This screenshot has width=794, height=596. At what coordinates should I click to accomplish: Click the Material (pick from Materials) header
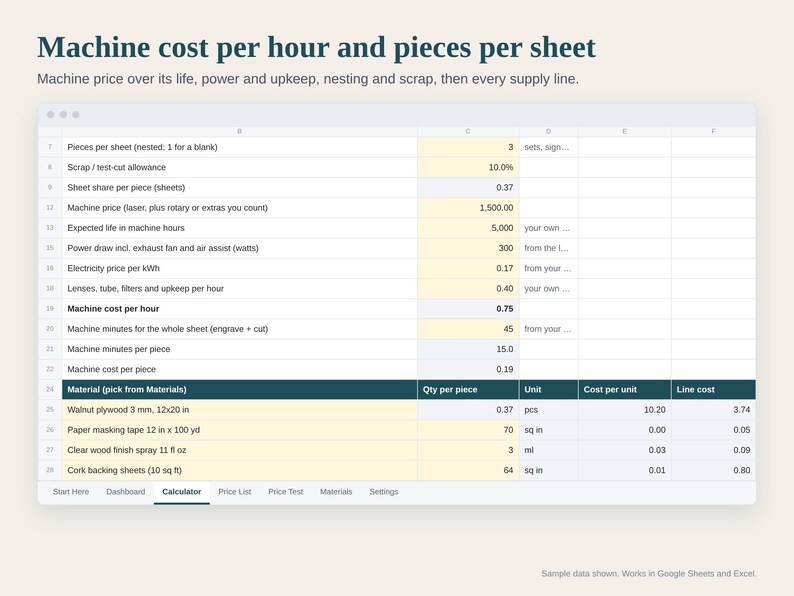click(240, 389)
